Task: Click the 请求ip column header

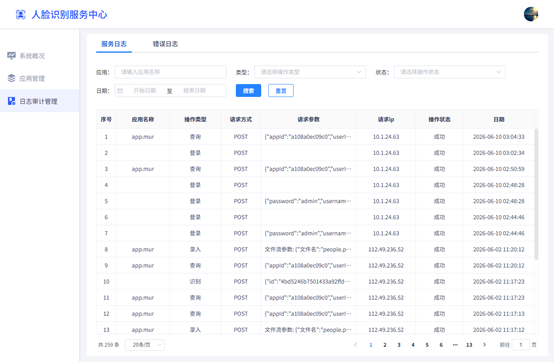Action: point(386,119)
